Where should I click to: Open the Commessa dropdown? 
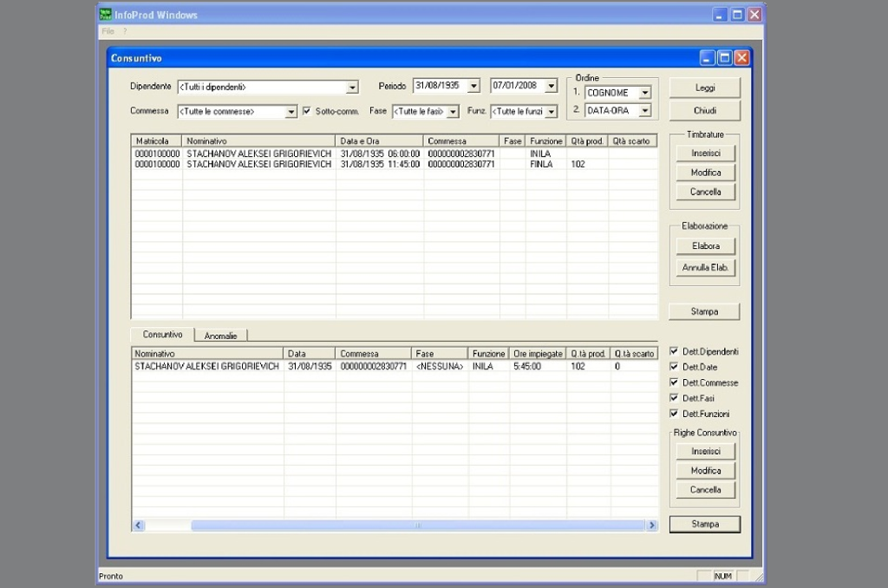tap(291, 112)
